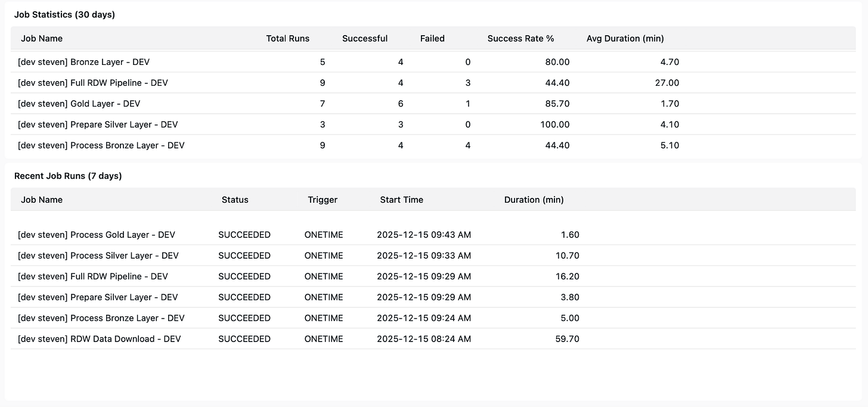Click avg duration 5.10 for Process Bronze Layer
The height and width of the screenshot is (407, 868).
[x=669, y=145]
